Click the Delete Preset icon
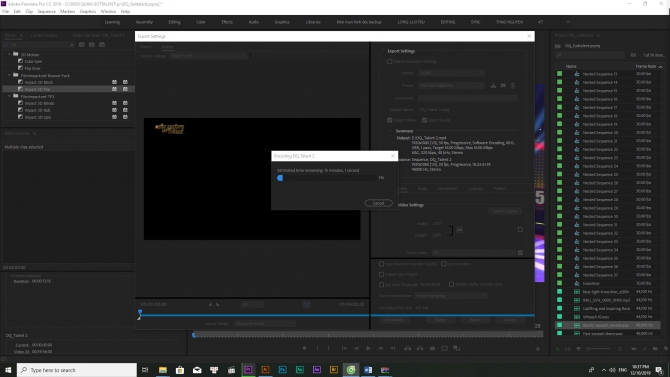This screenshot has height=377, width=670. coord(513,85)
